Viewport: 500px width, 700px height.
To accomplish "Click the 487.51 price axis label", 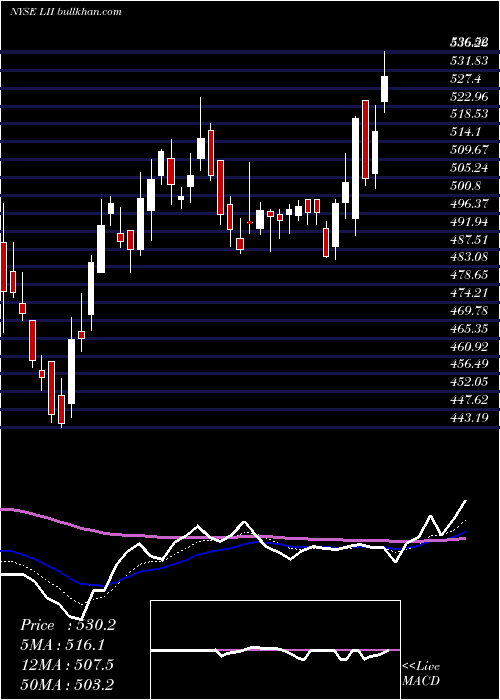I will (469, 240).
